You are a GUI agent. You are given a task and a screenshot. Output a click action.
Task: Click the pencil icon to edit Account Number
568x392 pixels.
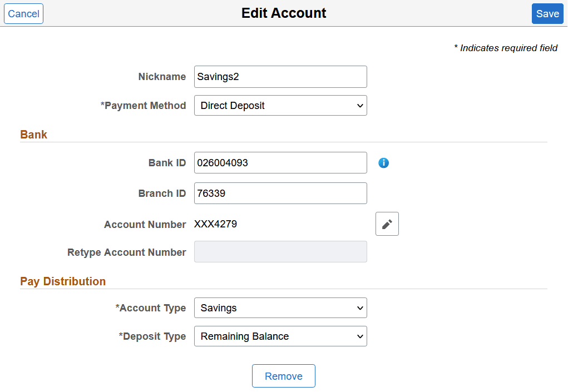tap(387, 224)
